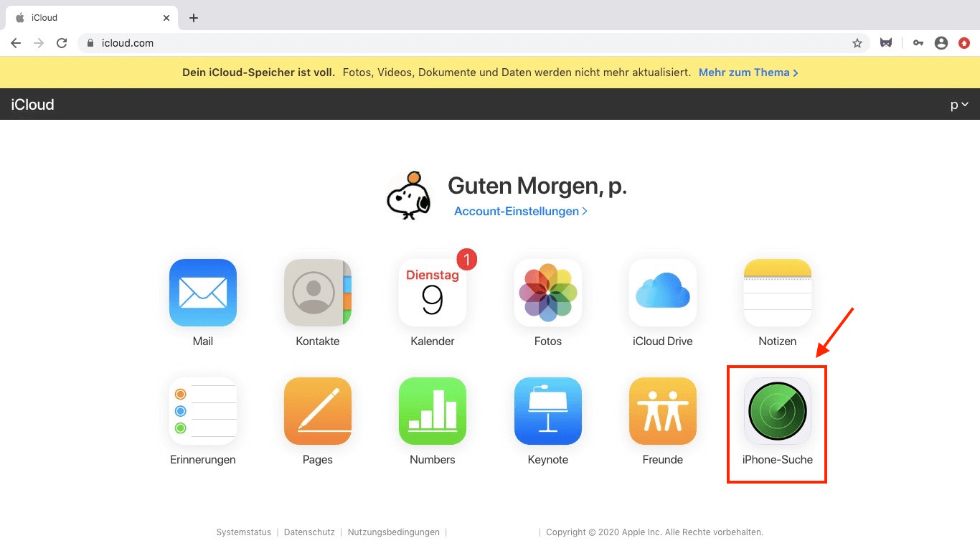Click the Snoopy profile avatar
The image size is (980, 551).
tap(408, 195)
